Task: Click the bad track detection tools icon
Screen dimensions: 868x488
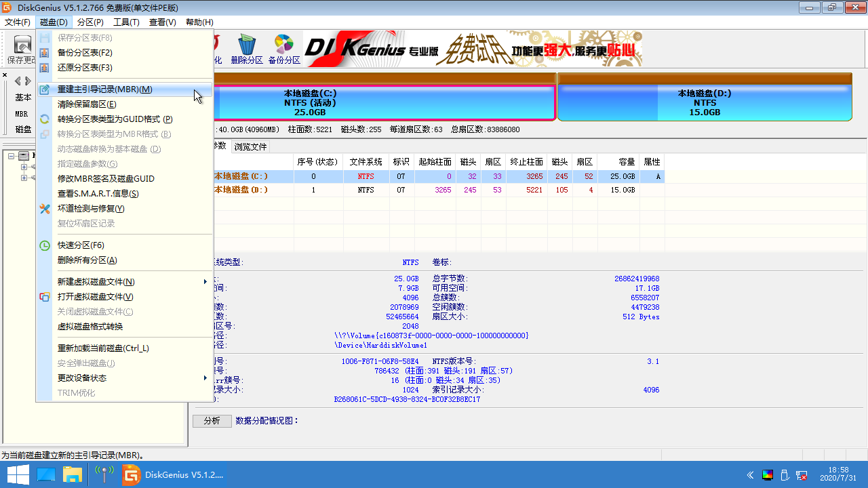Action: pos(45,209)
